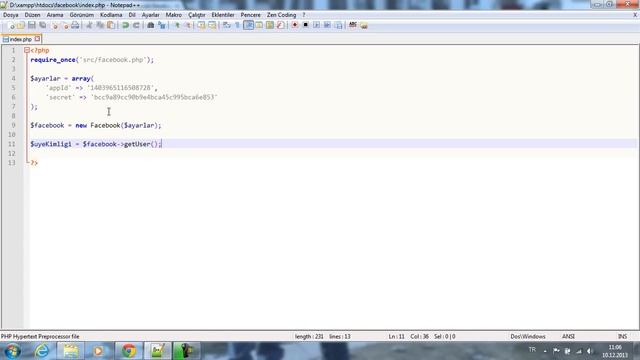Select the index.php document tab
The image size is (640, 360).
click(x=20, y=39)
